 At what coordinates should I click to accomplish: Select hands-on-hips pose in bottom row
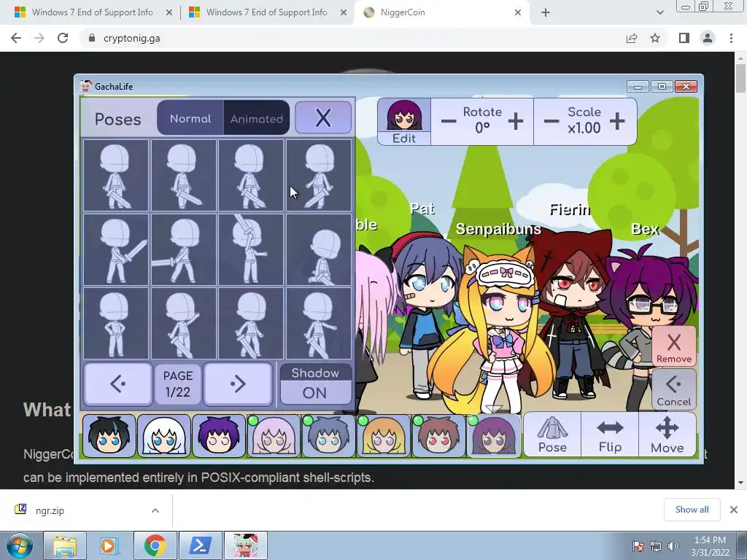tap(116, 323)
